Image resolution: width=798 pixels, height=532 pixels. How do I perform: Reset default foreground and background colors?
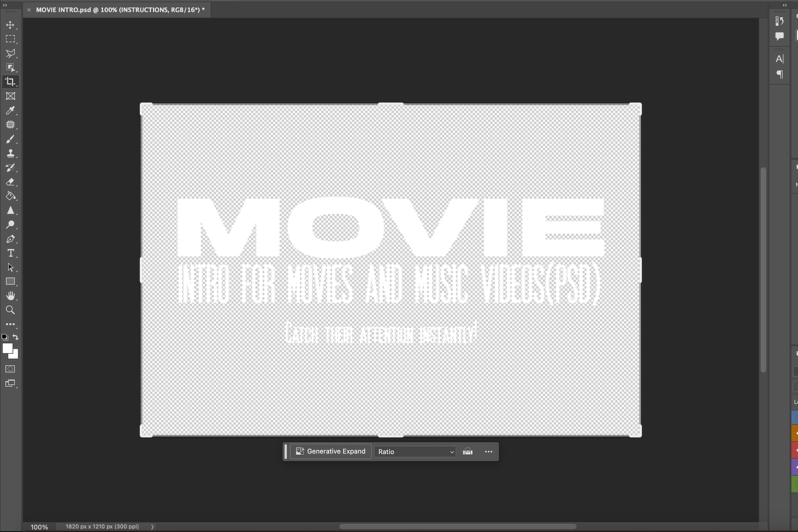(5, 337)
